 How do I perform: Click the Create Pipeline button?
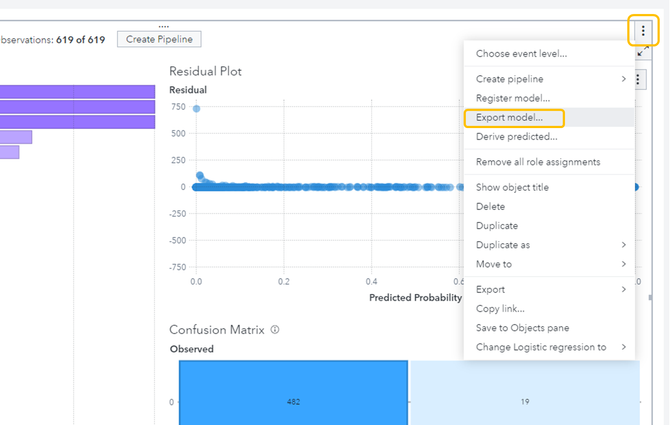pyautogui.click(x=160, y=39)
